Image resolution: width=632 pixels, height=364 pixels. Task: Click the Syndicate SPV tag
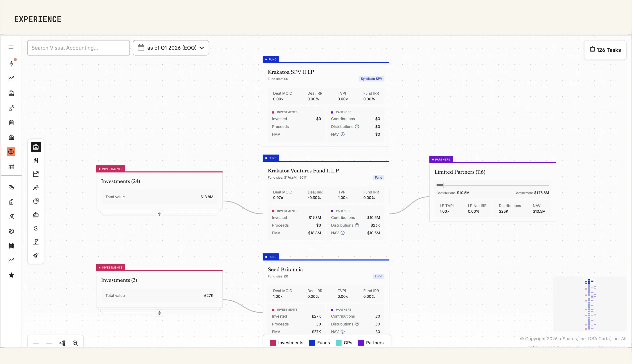click(x=371, y=79)
